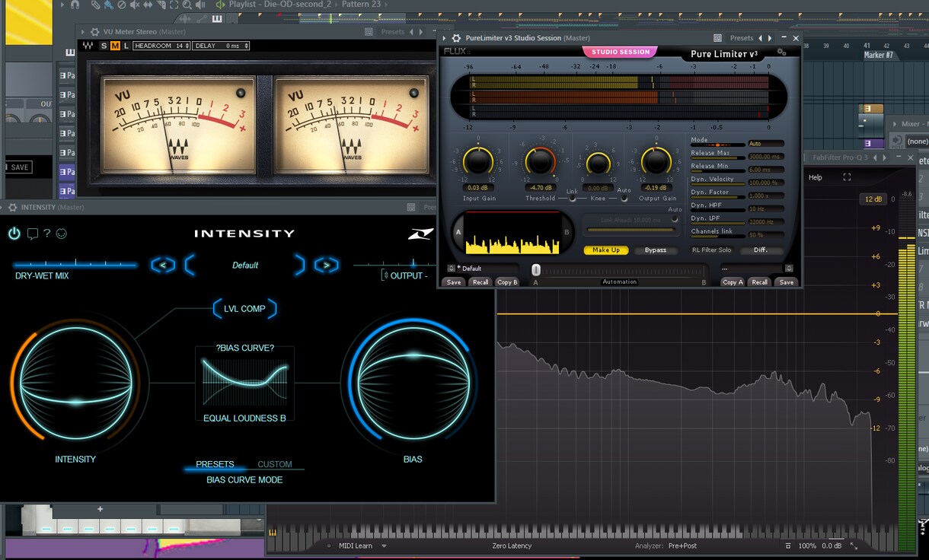Viewport: 929px width, 560px height.
Task: Click the playback speaker tool in Playlist toolbar
Action: pos(200,5)
